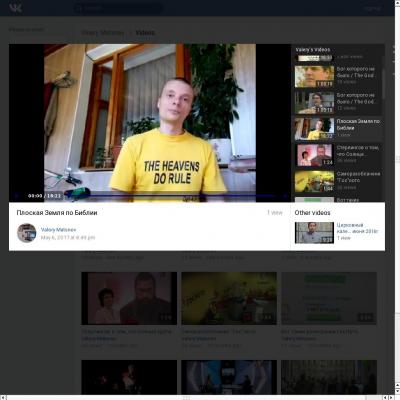Toggle fullscreen in the video player
Viewport: 400px width, 400px height.
pos(284,196)
